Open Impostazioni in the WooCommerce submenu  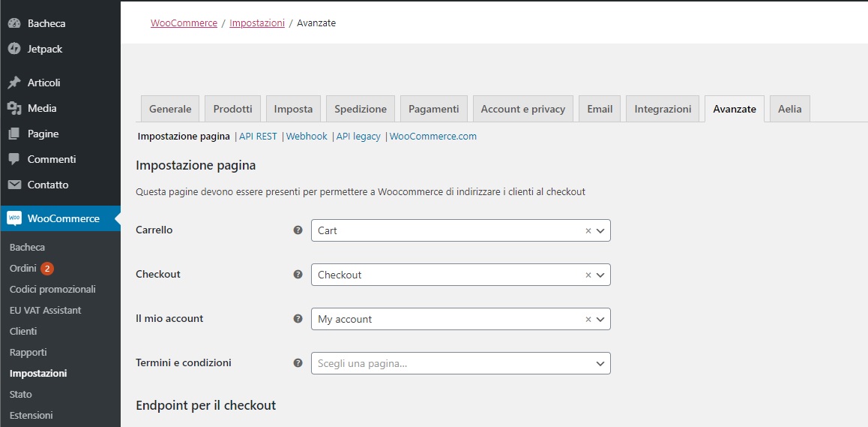pyautogui.click(x=38, y=374)
